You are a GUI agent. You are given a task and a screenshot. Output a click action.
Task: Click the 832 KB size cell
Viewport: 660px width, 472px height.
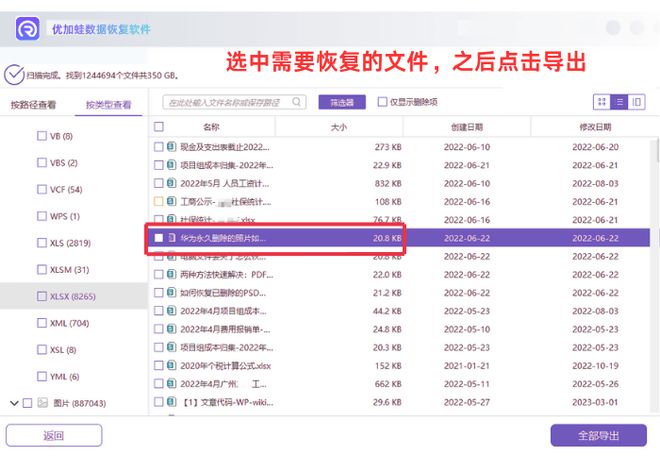click(388, 184)
